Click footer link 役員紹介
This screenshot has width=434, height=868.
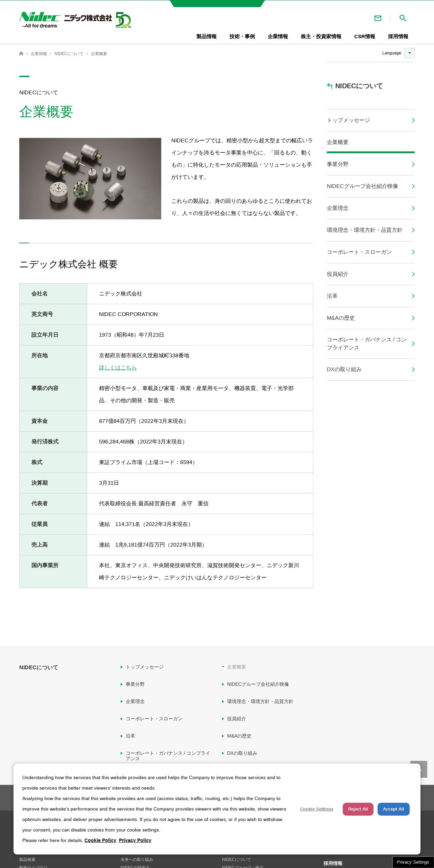coord(237,719)
